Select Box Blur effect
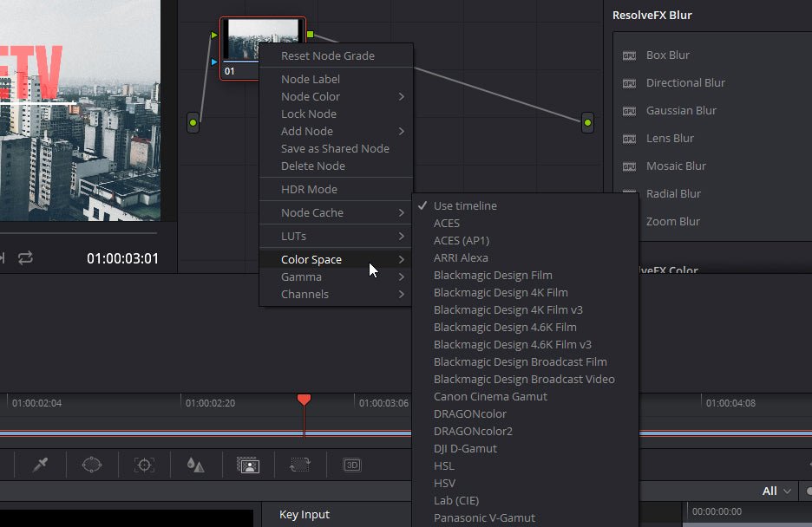The width and height of the screenshot is (812, 527). (667, 55)
